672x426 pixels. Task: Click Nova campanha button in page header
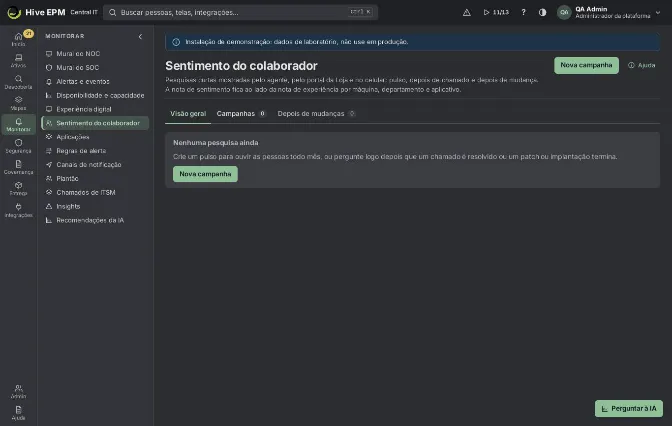(586, 65)
